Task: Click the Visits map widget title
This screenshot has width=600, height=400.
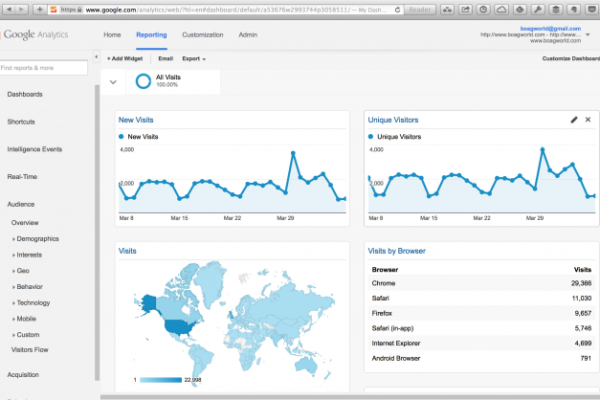Action: [x=127, y=251]
